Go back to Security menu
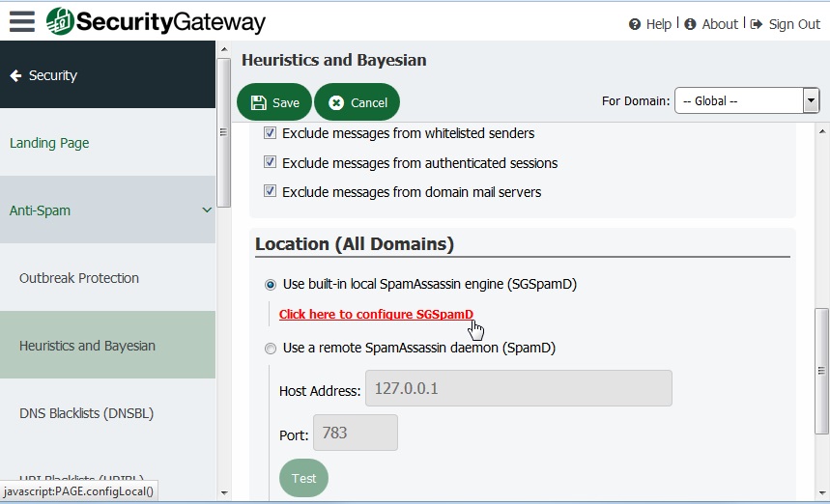The height and width of the screenshot is (504, 830). pos(107,75)
